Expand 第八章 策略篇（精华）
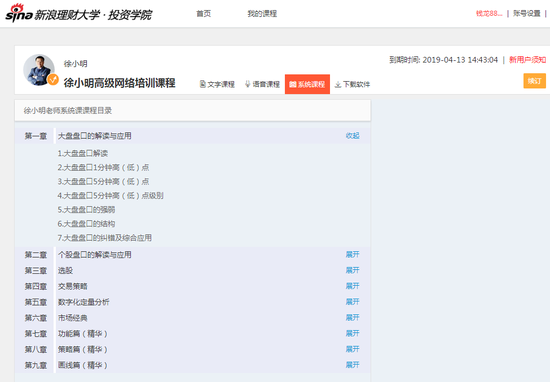Viewport: 550px width, 382px height. coord(353,349)
